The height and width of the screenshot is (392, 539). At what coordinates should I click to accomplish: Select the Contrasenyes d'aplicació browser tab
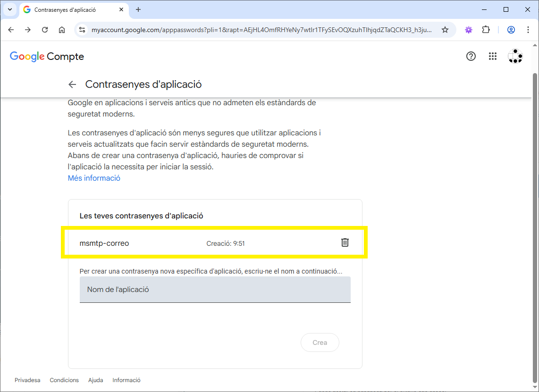(66, 9)
